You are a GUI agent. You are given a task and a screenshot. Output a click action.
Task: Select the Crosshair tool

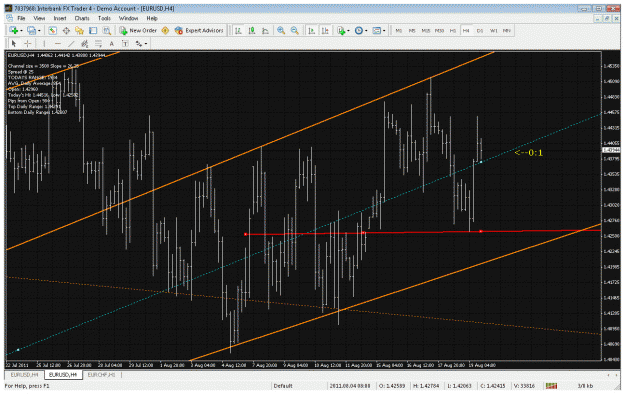28,43
